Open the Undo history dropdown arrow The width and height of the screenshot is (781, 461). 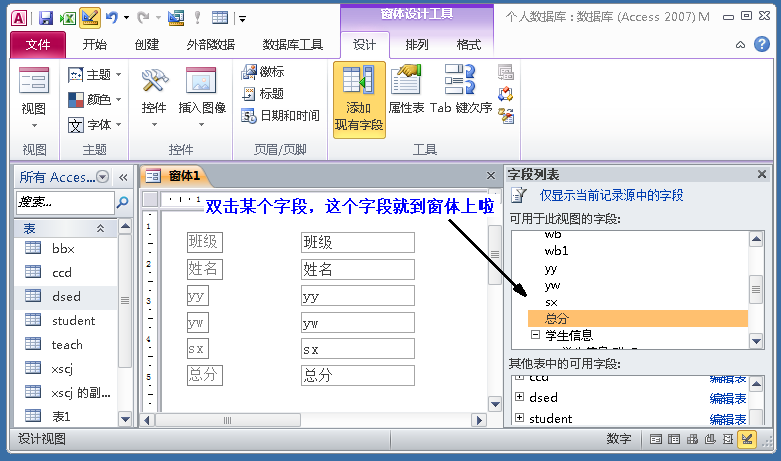[x=127, y=18]
